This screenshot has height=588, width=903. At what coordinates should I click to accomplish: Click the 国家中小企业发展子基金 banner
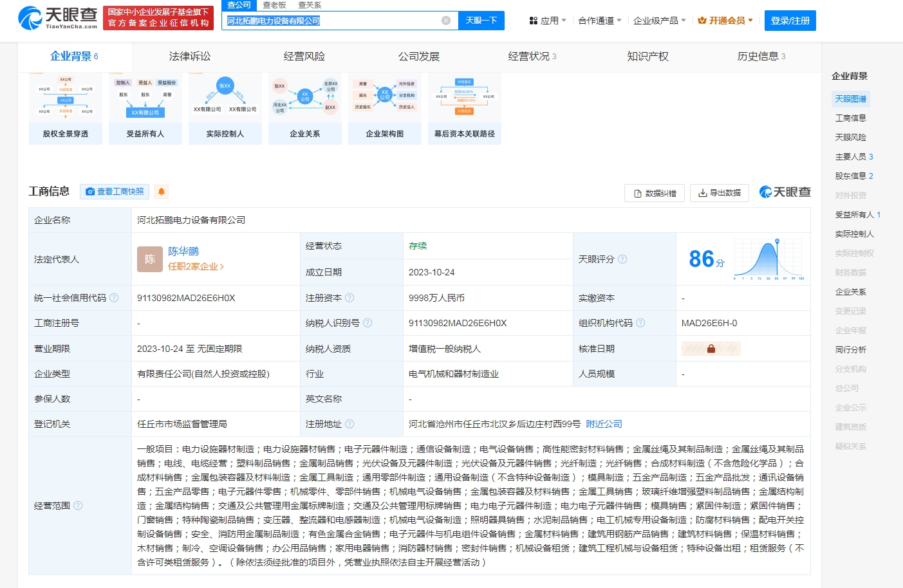click(x=158, y=18)
